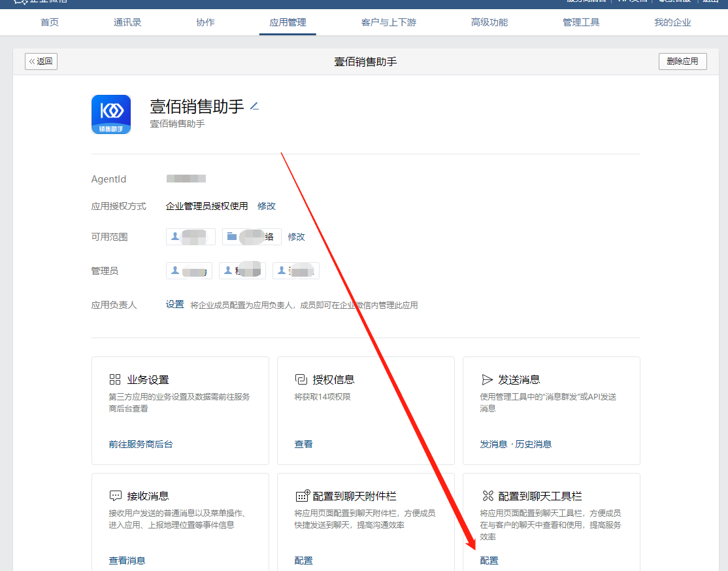Open the 历史消息 link
The width and height of the screenshot is (728, 571).
click(533, 444)
